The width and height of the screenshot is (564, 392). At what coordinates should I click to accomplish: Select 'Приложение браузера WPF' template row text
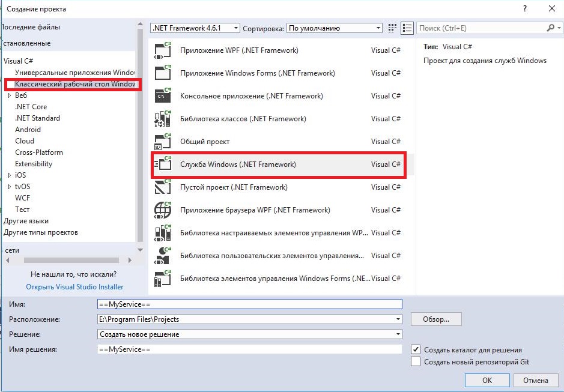(255, 210)
